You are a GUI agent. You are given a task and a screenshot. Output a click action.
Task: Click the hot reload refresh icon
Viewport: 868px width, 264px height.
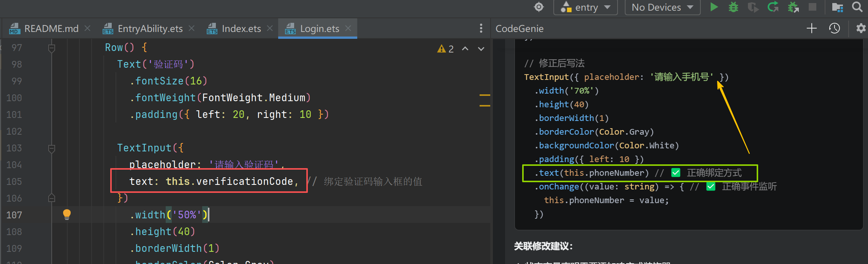(773, 7)
